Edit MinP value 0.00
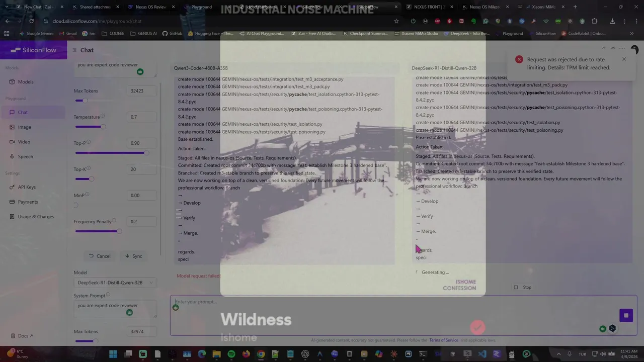 (141, 196)
